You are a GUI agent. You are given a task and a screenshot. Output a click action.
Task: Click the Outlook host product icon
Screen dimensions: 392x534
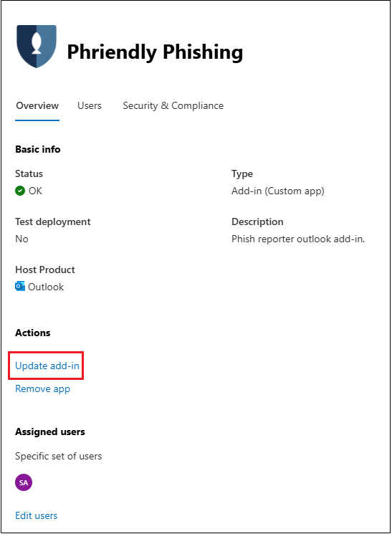tap(20, 287)
